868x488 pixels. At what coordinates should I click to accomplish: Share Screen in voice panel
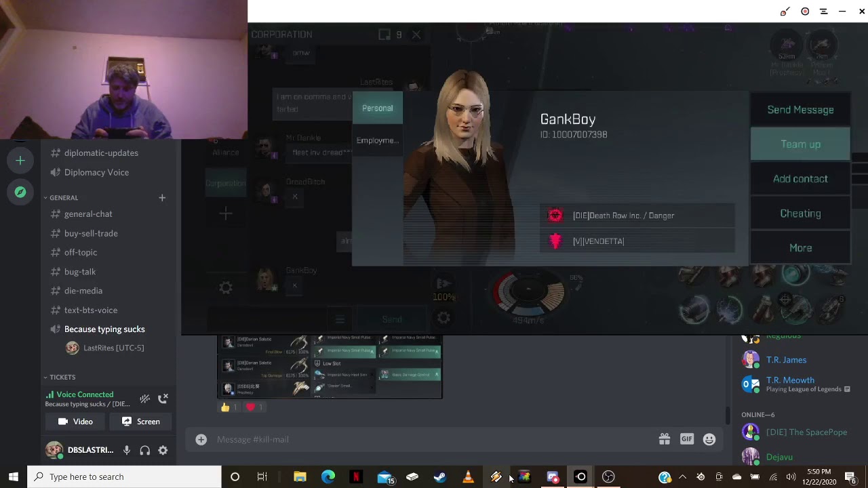click(x=141, y=422)
